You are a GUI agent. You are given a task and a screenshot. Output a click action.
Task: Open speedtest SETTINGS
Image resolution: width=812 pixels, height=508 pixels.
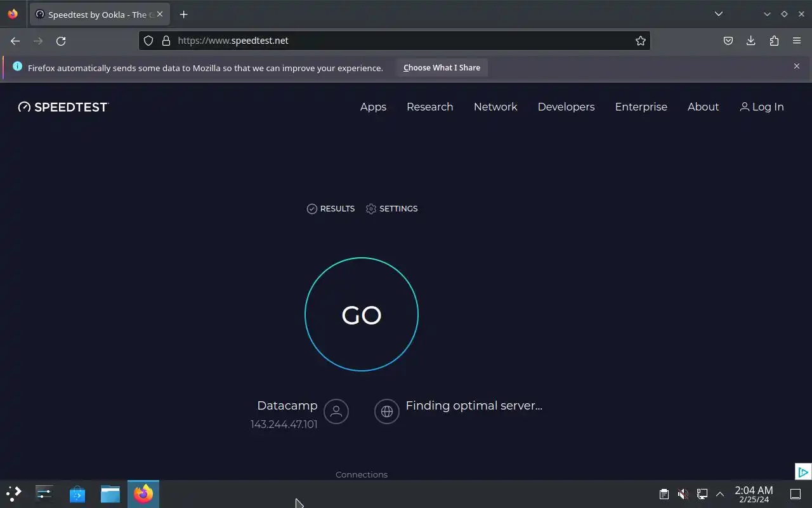[x=392, y=209]
